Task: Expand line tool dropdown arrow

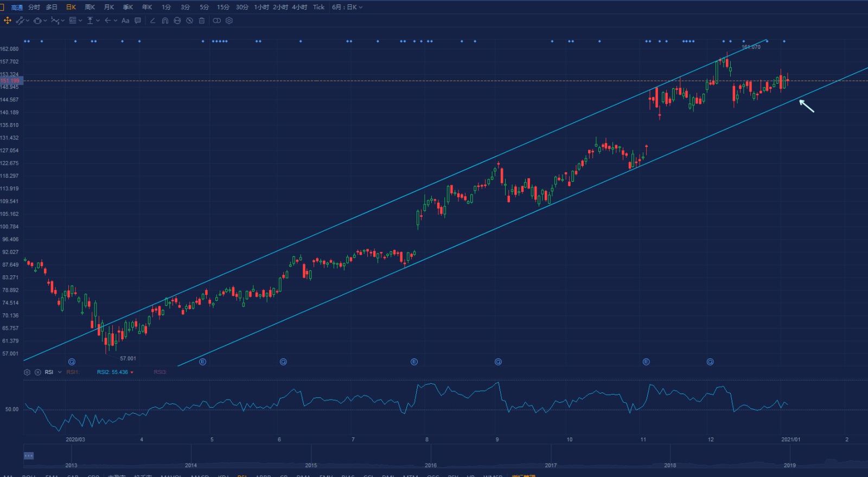Action: coord(28,21)
